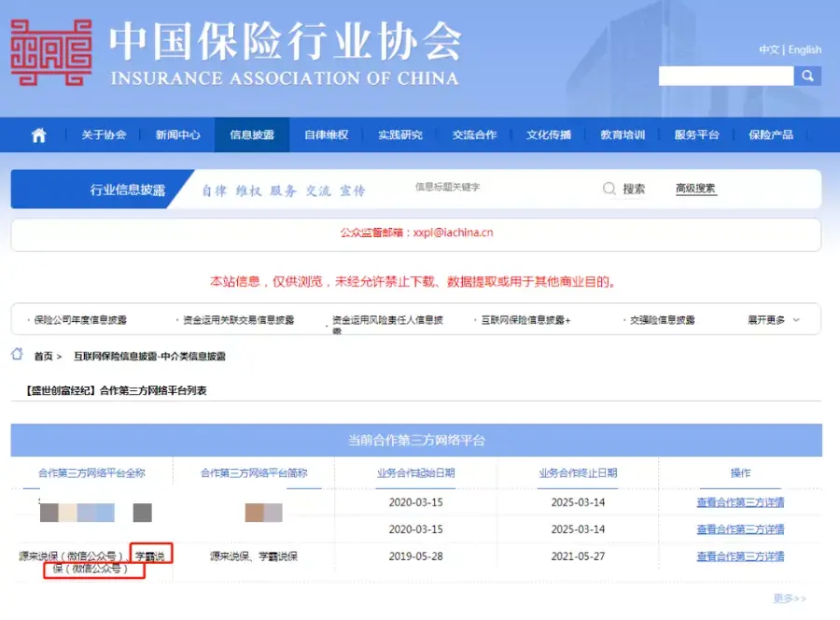Viewport: 840px width, 620px height.
Task: Click the 搜索 magnifier icon
Action: 609,188
